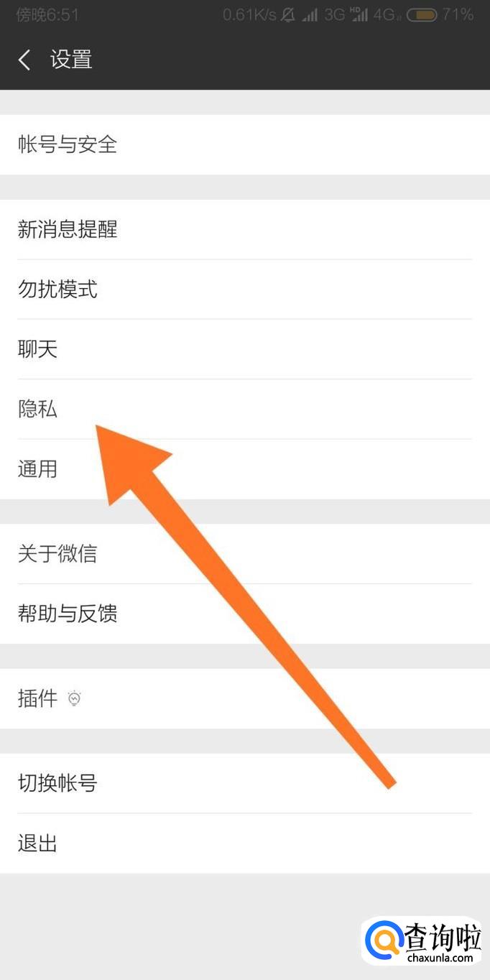The image size is (490, 980).
Task: Tap 切换帐号 to switch account
Action: [x=245, y=783]
